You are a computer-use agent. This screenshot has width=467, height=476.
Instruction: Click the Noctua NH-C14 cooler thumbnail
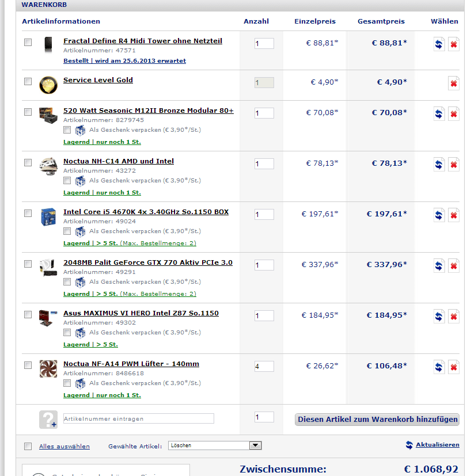48,166
